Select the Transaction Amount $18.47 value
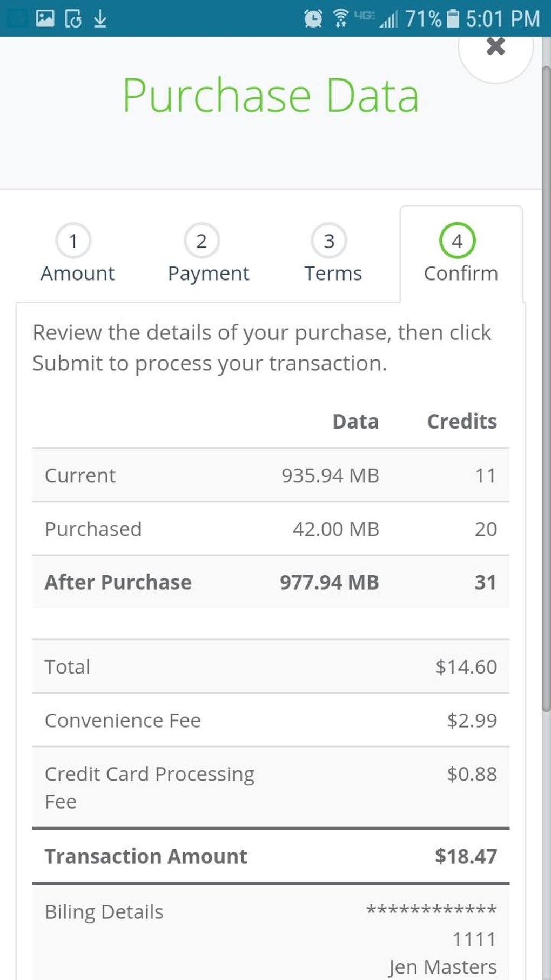 [x=466, y=856]
